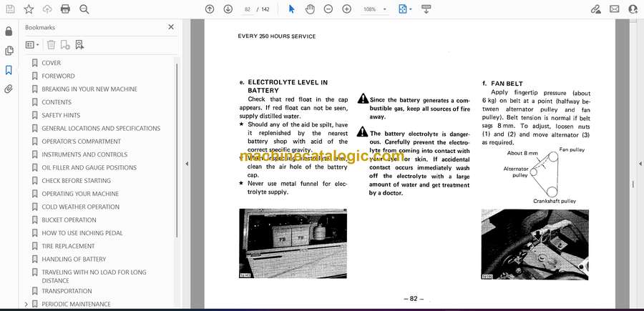
Task: Print the document
Action: tap(65, 9)
